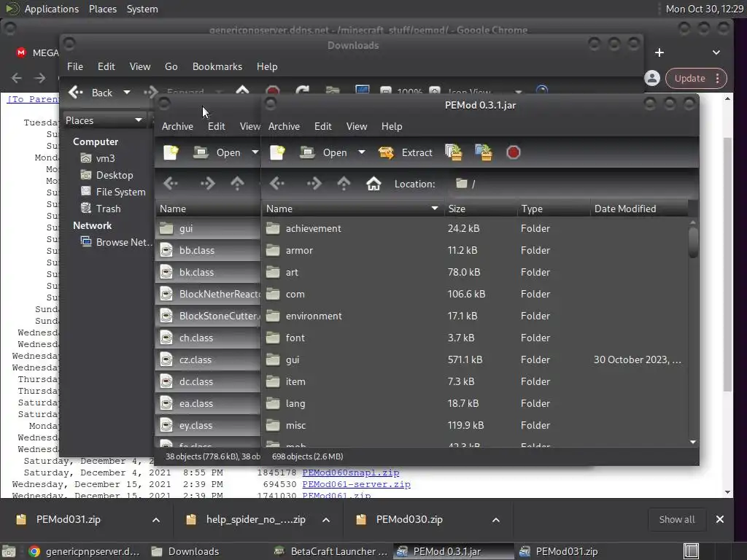This screenshot has width=747, height=560.
Task: Open Places dropdown in Downloads sidebar
Action: pyautogui.click(x=104, y=120)
